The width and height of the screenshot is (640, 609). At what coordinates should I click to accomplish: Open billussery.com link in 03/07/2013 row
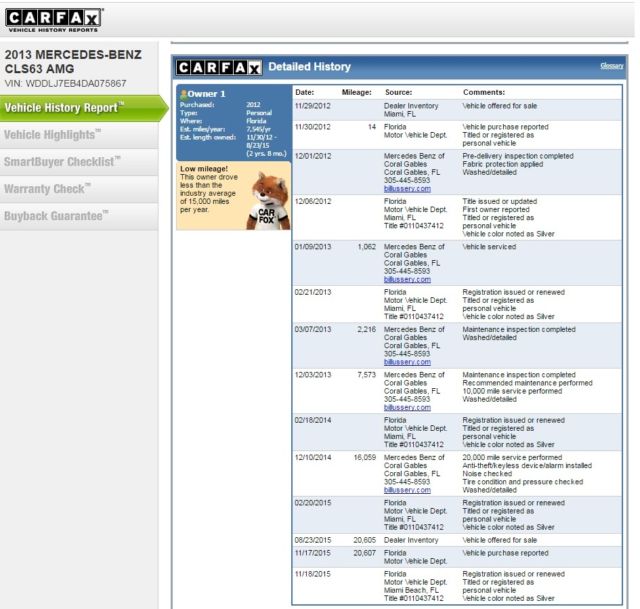(407, 362)
